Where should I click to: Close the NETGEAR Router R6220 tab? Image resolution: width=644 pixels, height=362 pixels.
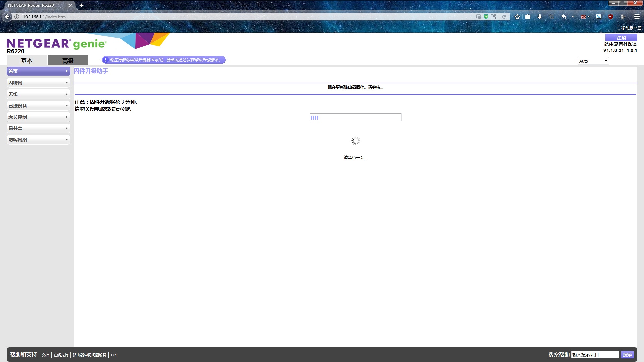[x=70, y=5]
